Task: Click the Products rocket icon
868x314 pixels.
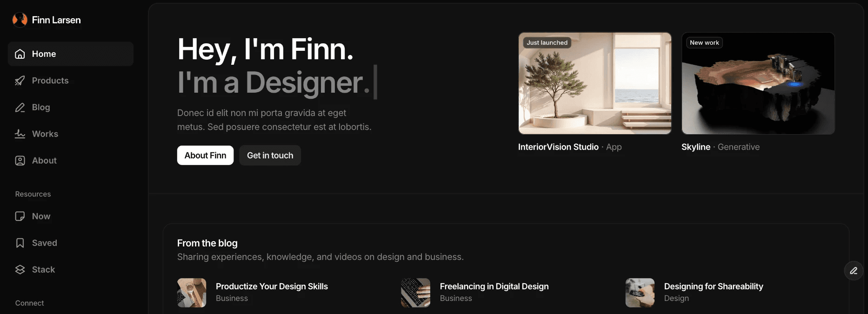Action: [x=20, y=81]
